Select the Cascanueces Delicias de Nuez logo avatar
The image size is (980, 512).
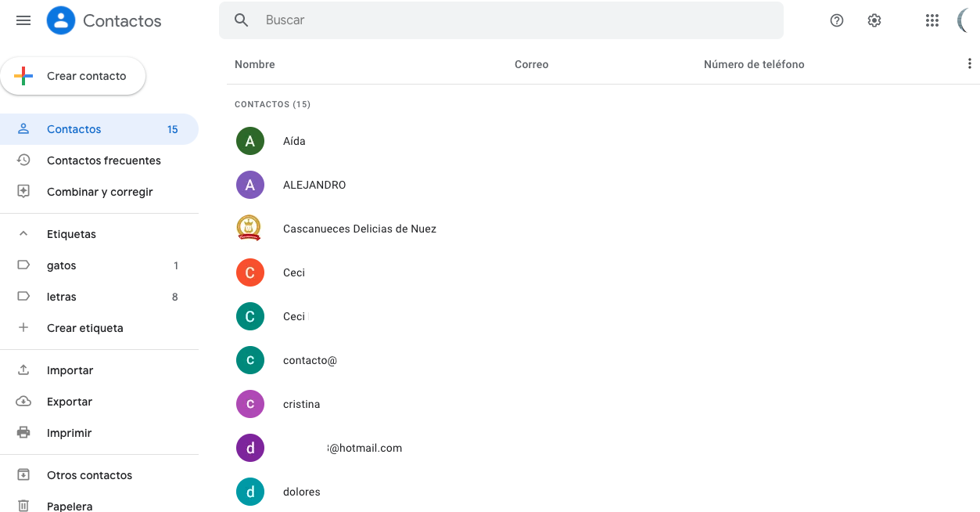[x=249, y=228]
